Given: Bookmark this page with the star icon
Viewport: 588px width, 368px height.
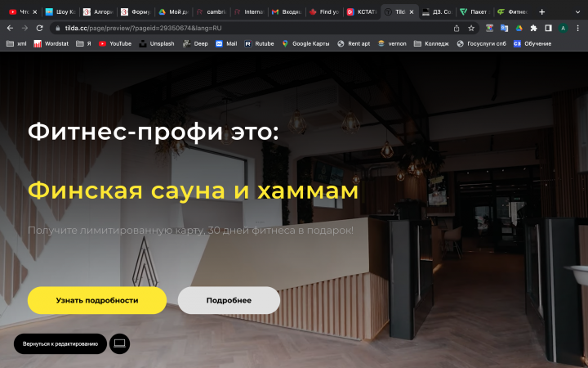Looking at the screenshot, I should 471,28.
